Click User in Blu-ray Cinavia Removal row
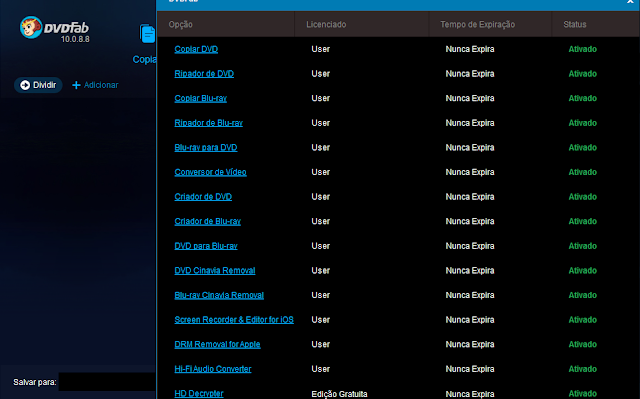640x399 pixels. tap(320, 295)
